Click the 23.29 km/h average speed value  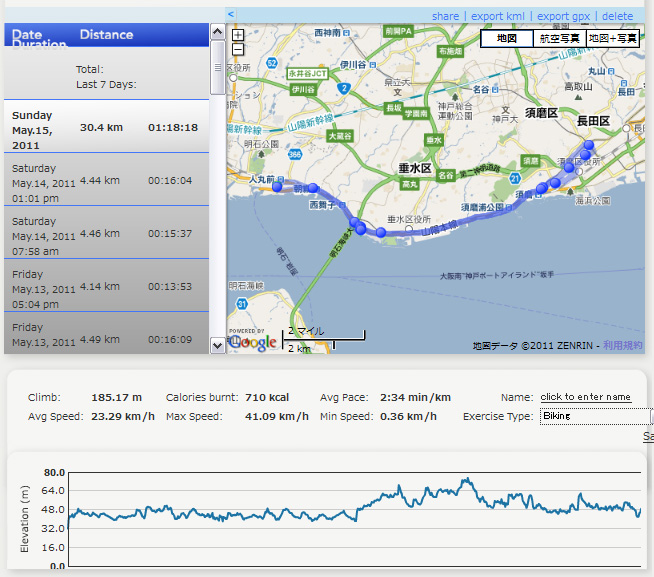(123, 416)
